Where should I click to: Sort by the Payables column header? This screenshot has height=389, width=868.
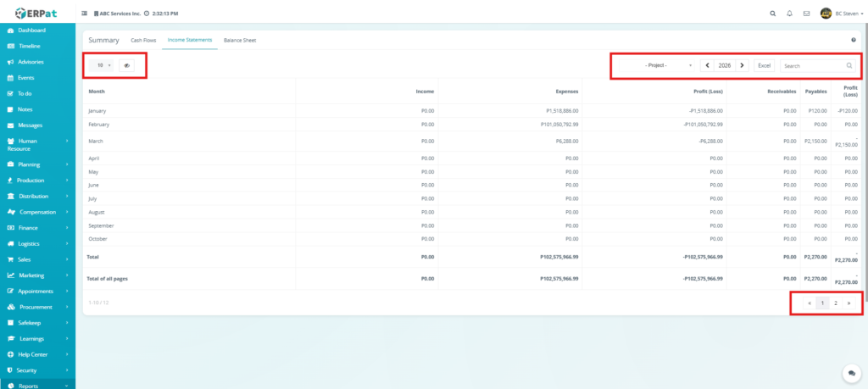815,91
